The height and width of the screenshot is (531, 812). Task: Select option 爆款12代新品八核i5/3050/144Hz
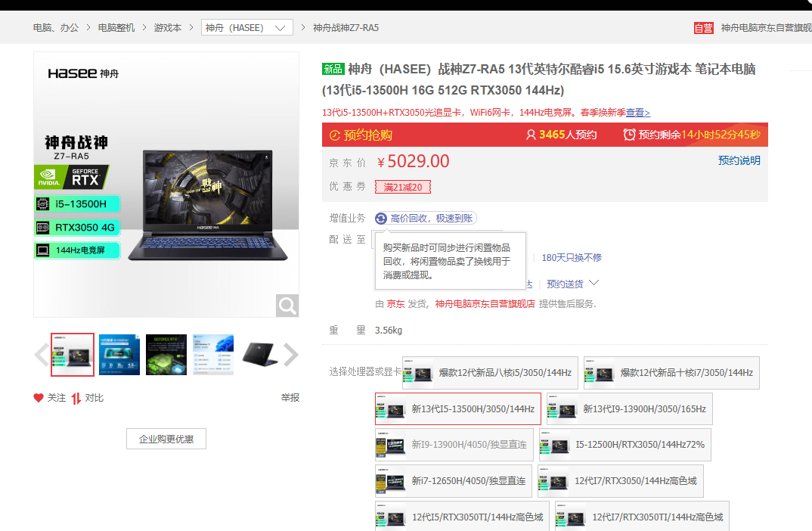[490, 372]
